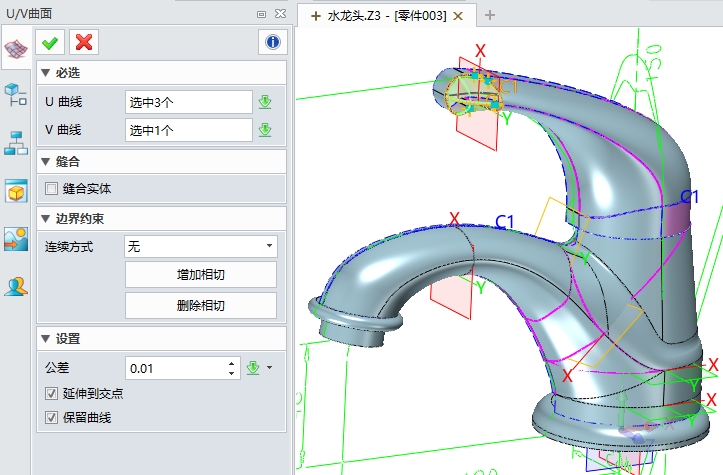Collapse the 必选 section
Screen dimensions: 723x475
(44, 73)
